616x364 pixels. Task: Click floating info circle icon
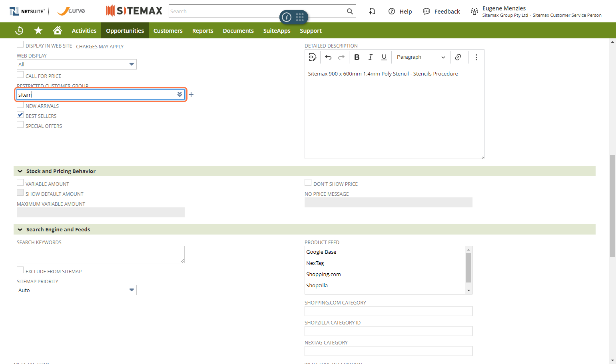(287, 17)
